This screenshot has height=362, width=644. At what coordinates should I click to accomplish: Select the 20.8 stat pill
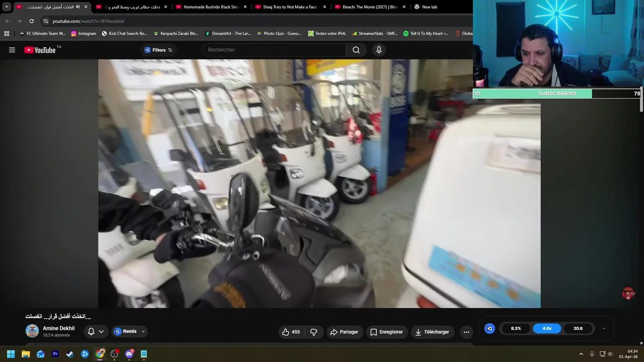tap(578, 328)
